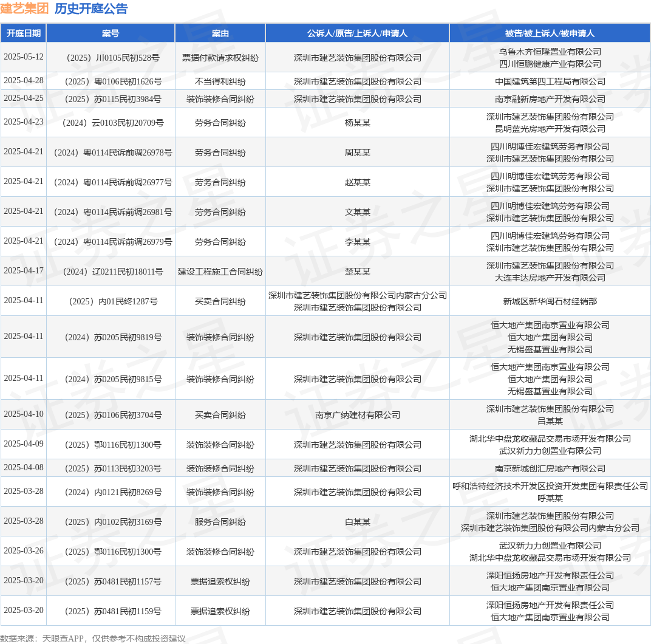This screenshot has height=644, width=651.
Task: Select date cell 2025-04-09
Action: point(24,444)
